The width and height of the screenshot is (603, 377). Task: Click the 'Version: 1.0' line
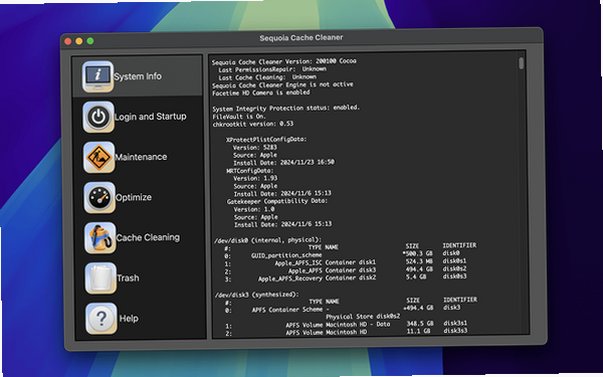[x=254, y=209]
